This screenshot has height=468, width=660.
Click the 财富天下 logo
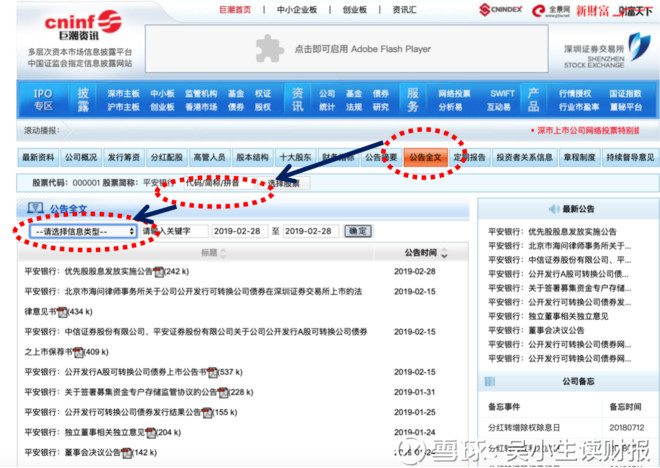(x=634, y=11)
